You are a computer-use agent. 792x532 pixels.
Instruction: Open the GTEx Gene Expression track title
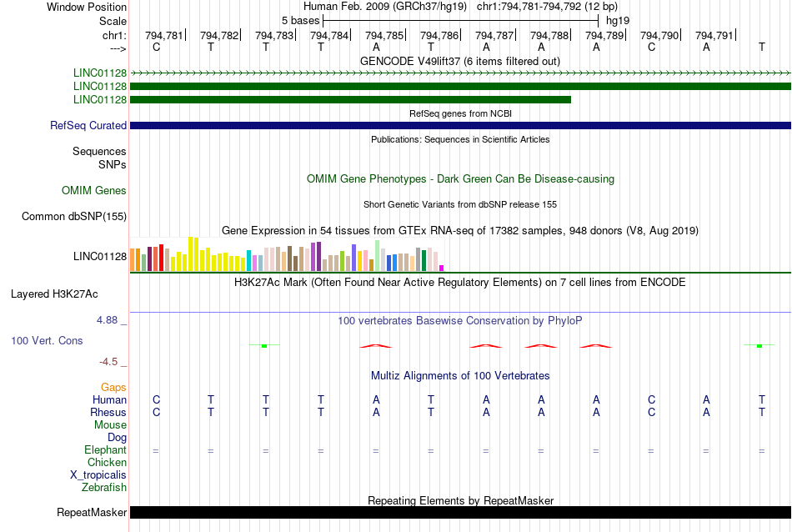coord(460,230)
